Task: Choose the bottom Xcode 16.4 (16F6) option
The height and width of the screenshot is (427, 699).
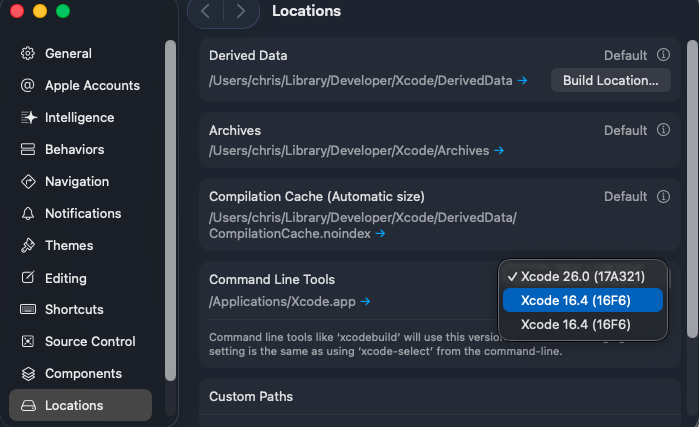Action: (583, 324)
